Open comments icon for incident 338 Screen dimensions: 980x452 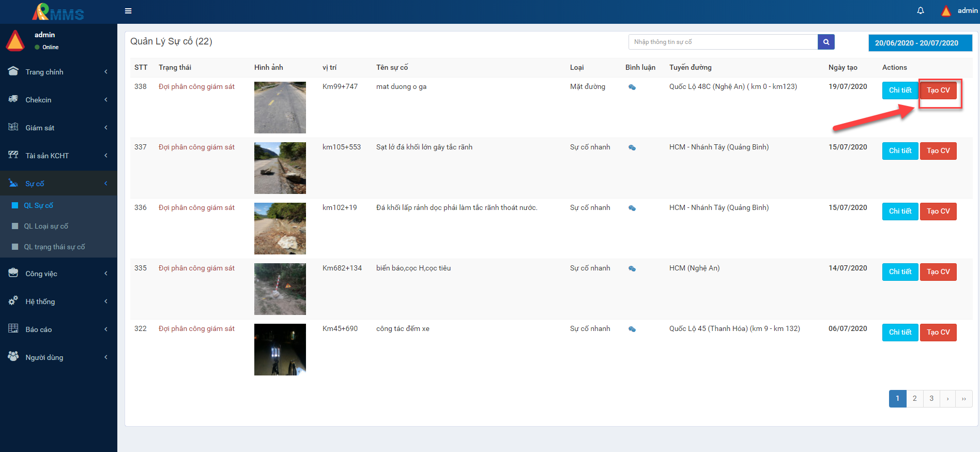pos(632,87)
